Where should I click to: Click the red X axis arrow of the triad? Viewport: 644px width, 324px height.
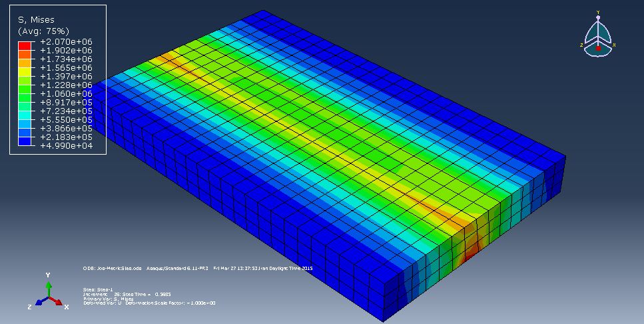click(x=56, y=301)
